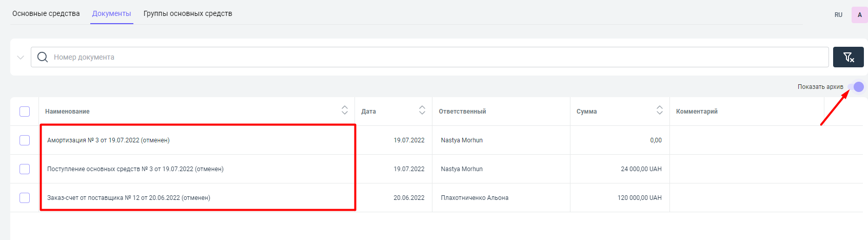Open Заказ-счет от поставщика № 12
The image size is (868, 240).
point(128,198)
